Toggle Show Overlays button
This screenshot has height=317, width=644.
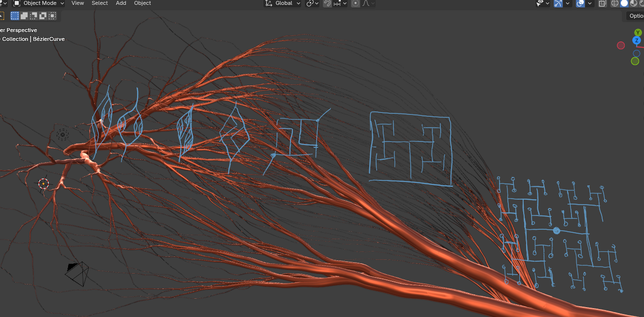(580, 3)
